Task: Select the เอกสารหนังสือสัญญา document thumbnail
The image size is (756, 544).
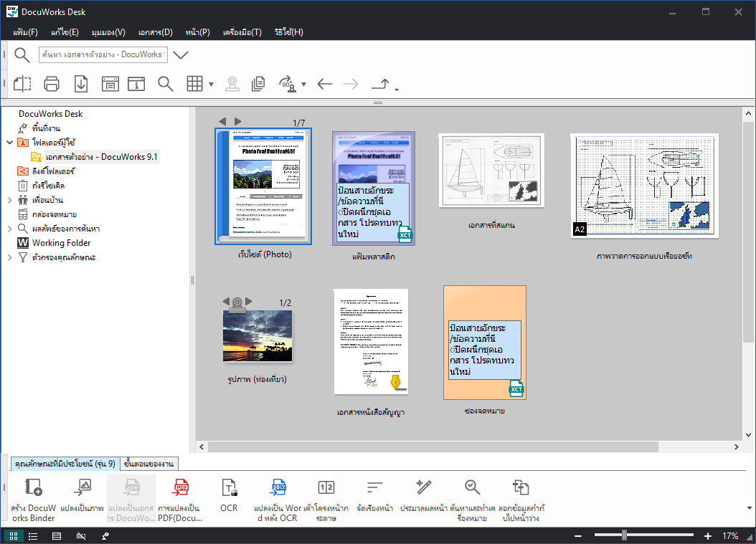Action: 371,342
